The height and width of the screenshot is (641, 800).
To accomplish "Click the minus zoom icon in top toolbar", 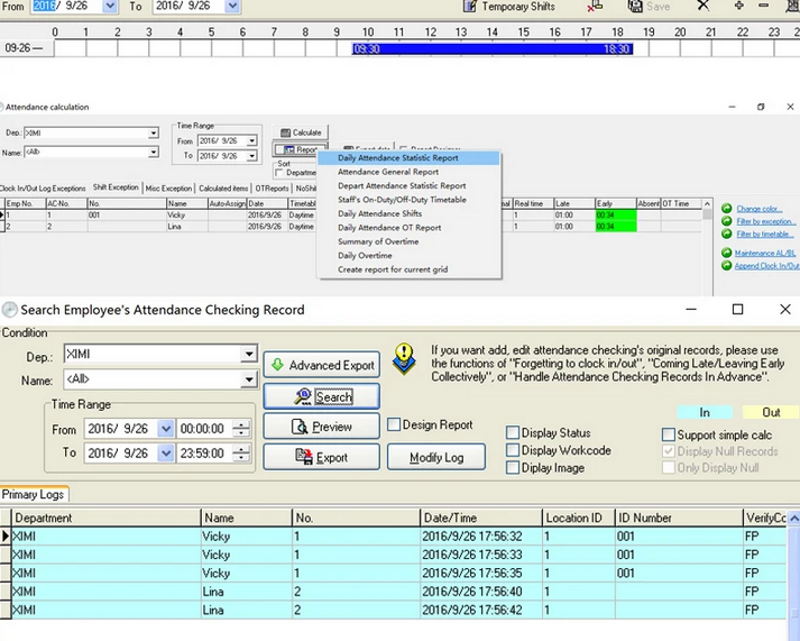I will (763, 5).
